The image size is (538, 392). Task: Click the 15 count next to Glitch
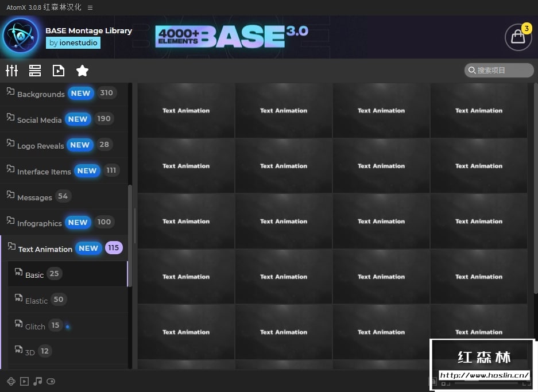pos(55,325)
